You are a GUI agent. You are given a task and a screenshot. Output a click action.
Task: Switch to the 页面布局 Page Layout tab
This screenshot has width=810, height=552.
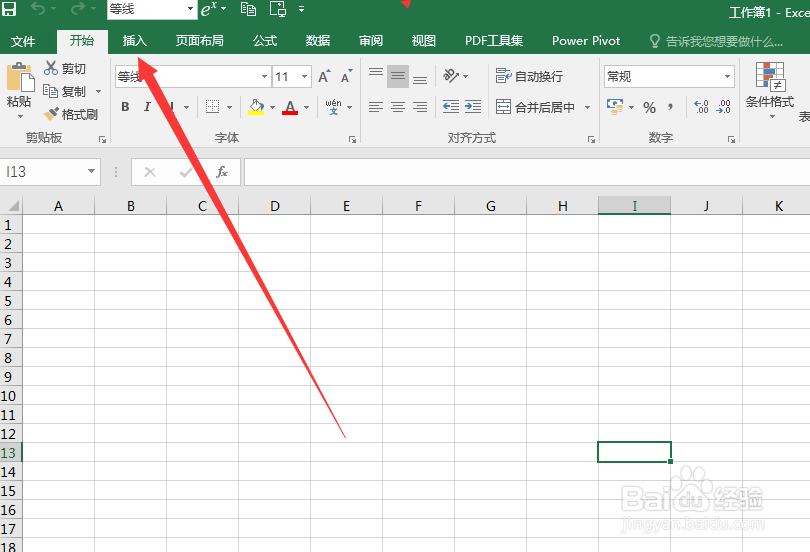point(199,40)
